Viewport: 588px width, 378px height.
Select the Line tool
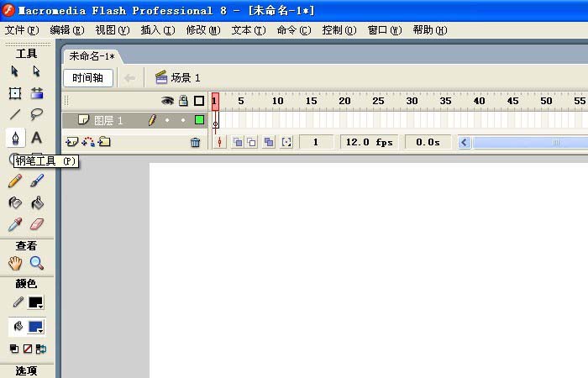pyautogui.click(x=14, y=114)
